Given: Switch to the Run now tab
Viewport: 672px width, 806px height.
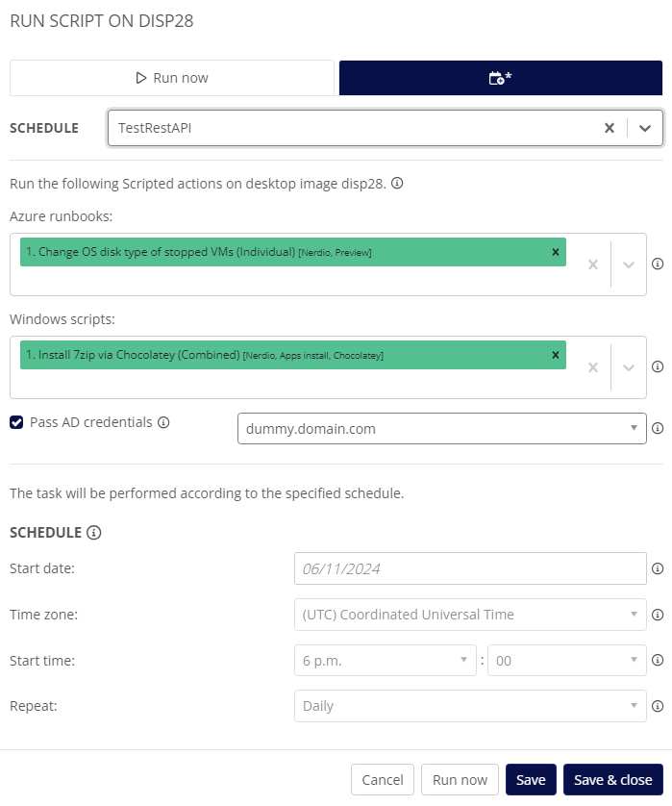Looking at the screenshot, I should click(x=171, y=78).
